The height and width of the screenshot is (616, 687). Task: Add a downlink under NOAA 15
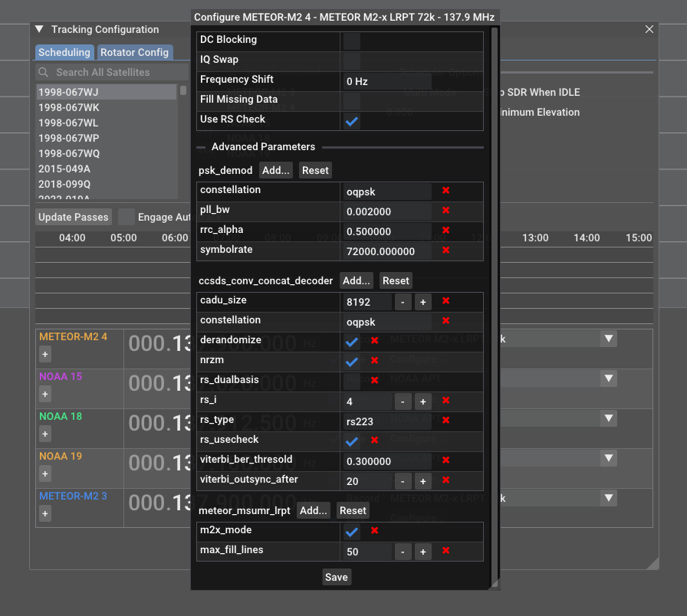(x=45, y=394)
